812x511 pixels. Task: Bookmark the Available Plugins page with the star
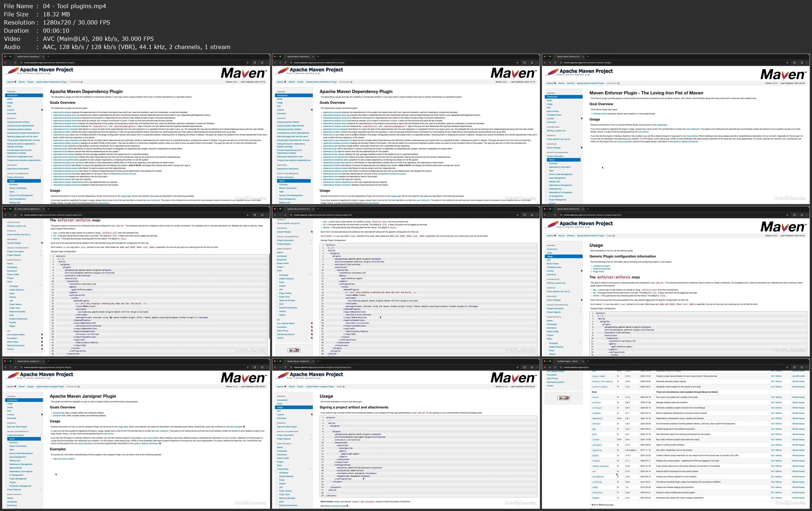[x=787, y=367]
